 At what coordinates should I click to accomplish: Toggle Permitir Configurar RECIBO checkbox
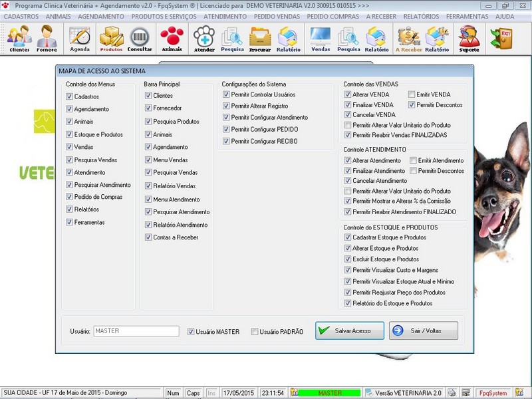pyautogui.click(x=226, y=141)
